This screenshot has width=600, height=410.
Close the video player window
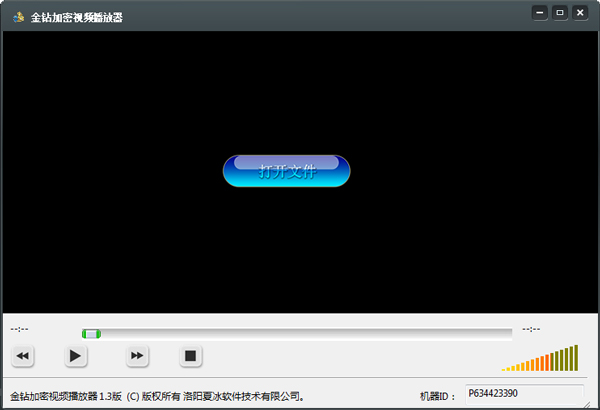(x=581, y=13)
